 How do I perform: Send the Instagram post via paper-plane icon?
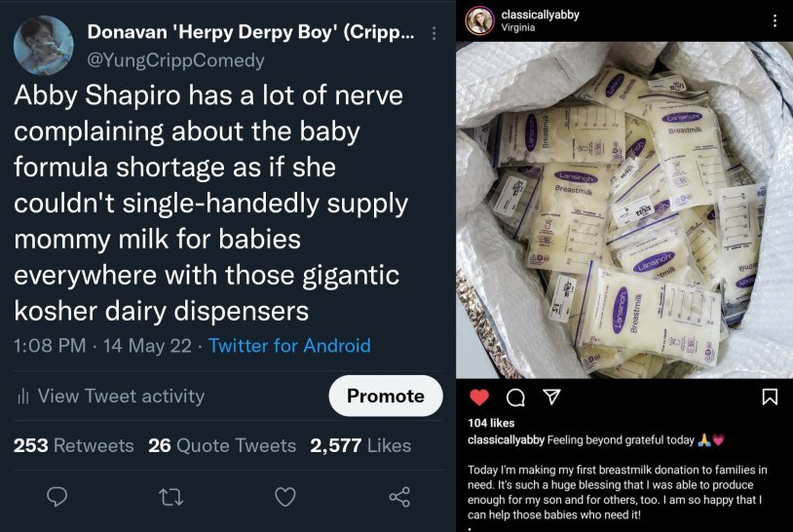(551, 397)
